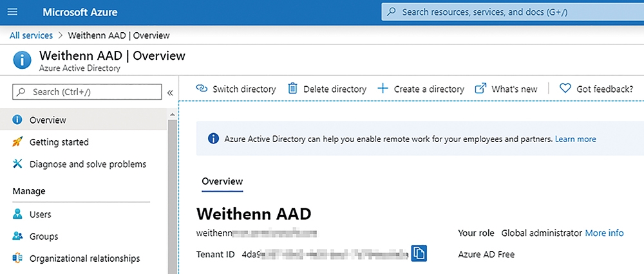Click the heart icon for feedback
This screenshot has height=274, width=644.
pyautogui.click(x=565, y=88)
